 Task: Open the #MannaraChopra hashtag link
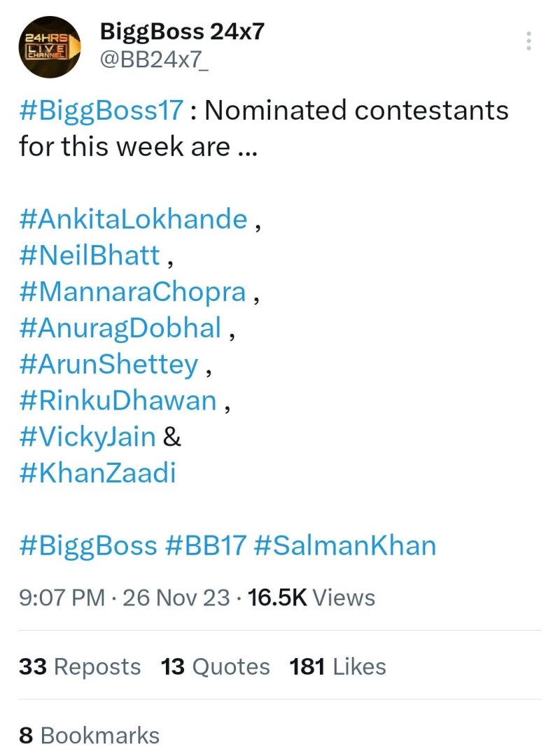[x=133, y=292]
